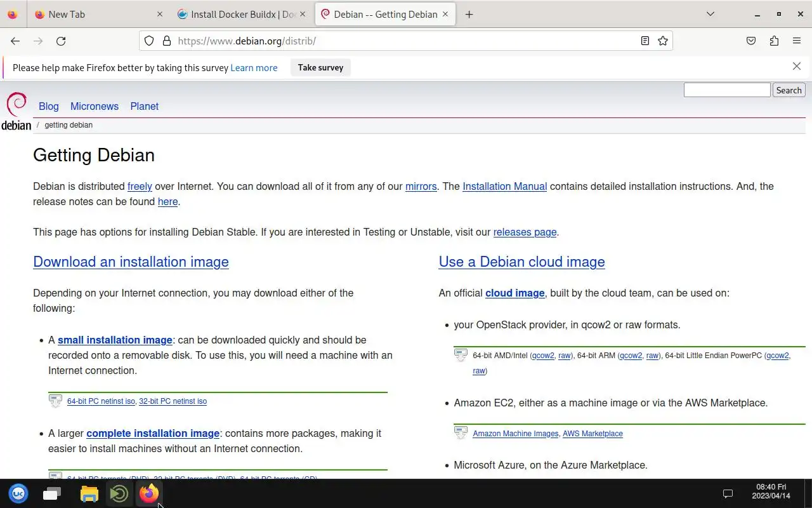Go back to the previous page
The image size is (812, 508).
click(15, 41)
